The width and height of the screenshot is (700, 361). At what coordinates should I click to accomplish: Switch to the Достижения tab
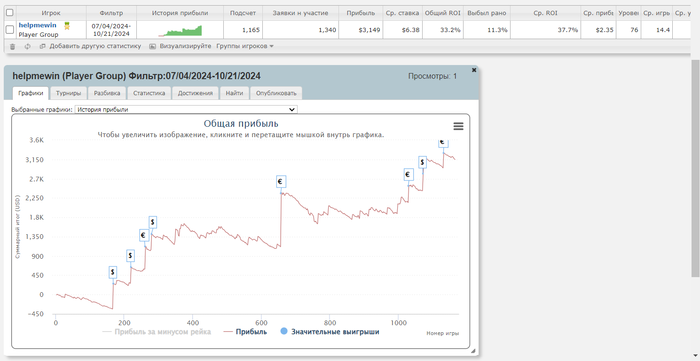[x=195, y=93]
